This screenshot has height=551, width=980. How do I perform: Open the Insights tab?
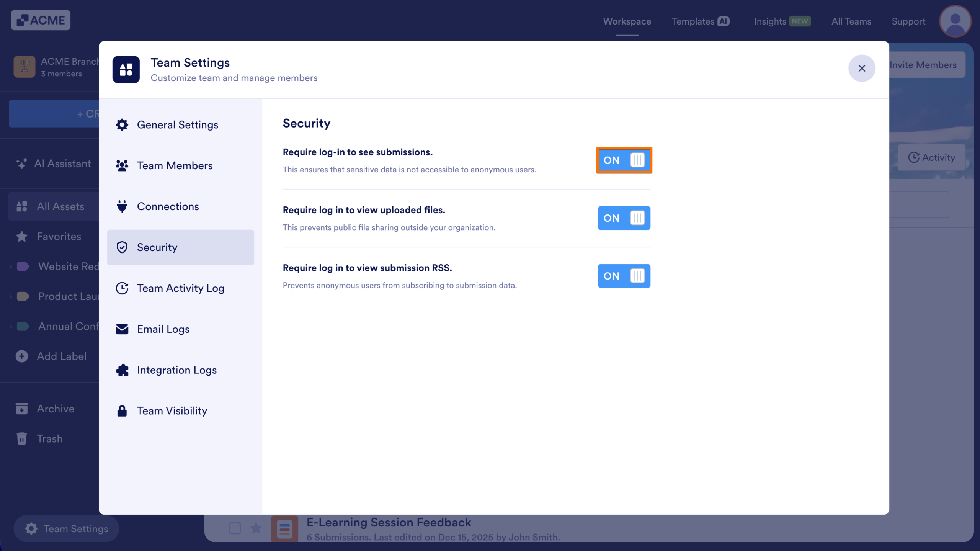pyautogui.click(x=782, y=21)
